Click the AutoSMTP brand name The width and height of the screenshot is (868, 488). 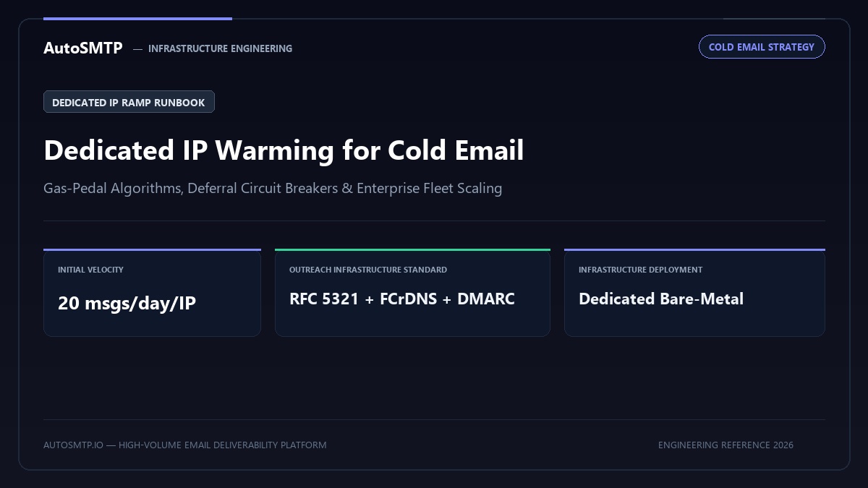pos(83,48)
